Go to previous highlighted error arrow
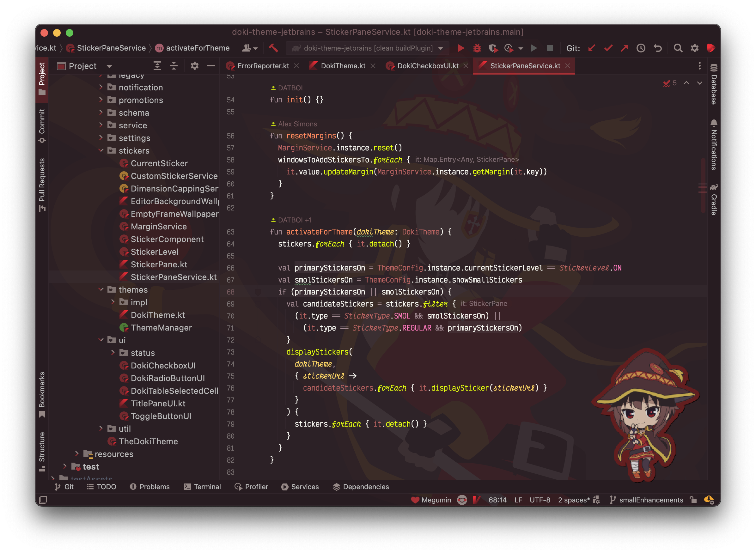 click(686, 83)
